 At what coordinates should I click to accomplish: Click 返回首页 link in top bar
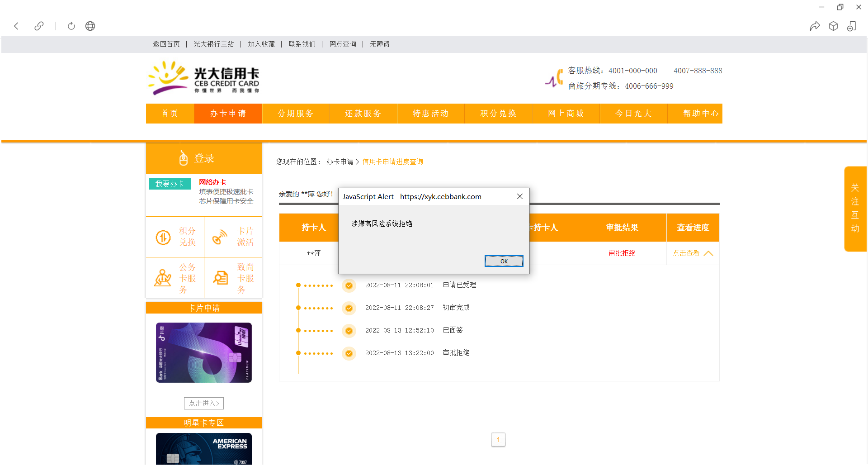coord(166,44)
